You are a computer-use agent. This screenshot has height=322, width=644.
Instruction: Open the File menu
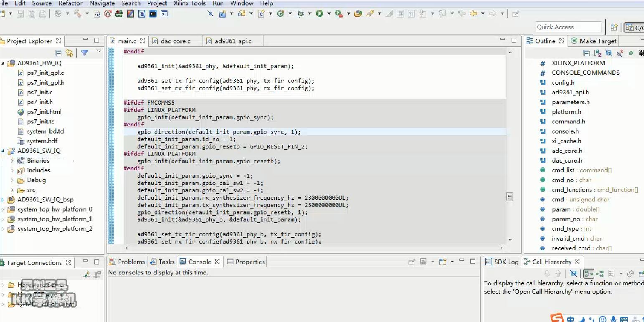tap(4, 3)
